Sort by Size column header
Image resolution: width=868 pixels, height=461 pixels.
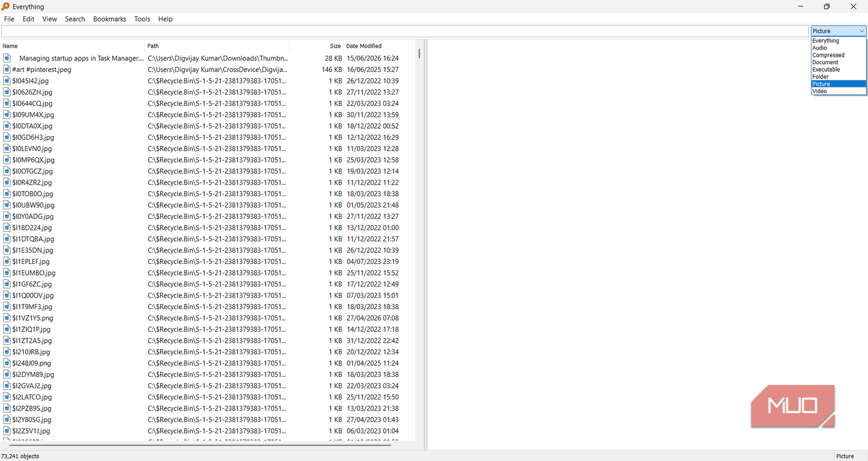click(316, 46)
